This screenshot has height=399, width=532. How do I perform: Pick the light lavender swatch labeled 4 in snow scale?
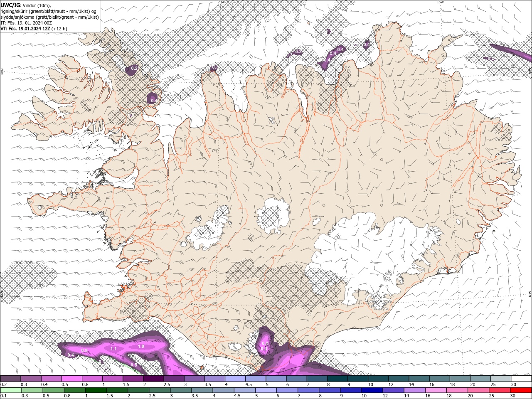click(235, 379)
